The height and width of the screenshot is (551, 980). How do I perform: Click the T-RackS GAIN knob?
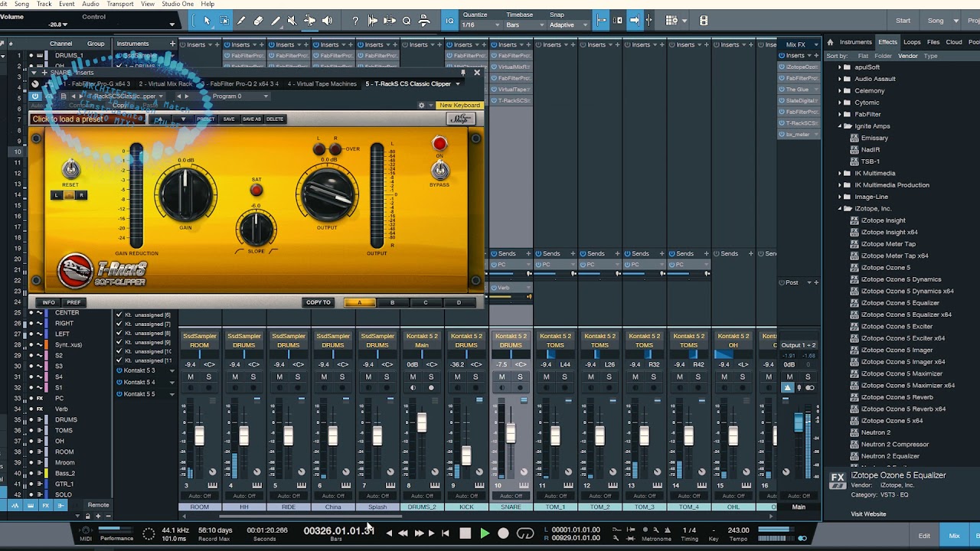click(185, 194)
